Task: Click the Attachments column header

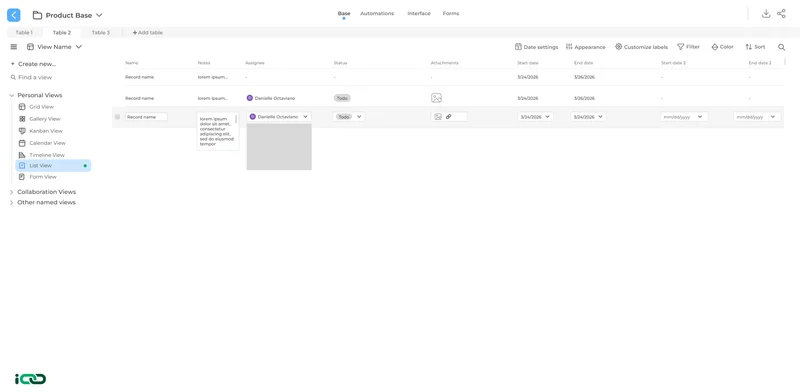Action: (444, 63)
